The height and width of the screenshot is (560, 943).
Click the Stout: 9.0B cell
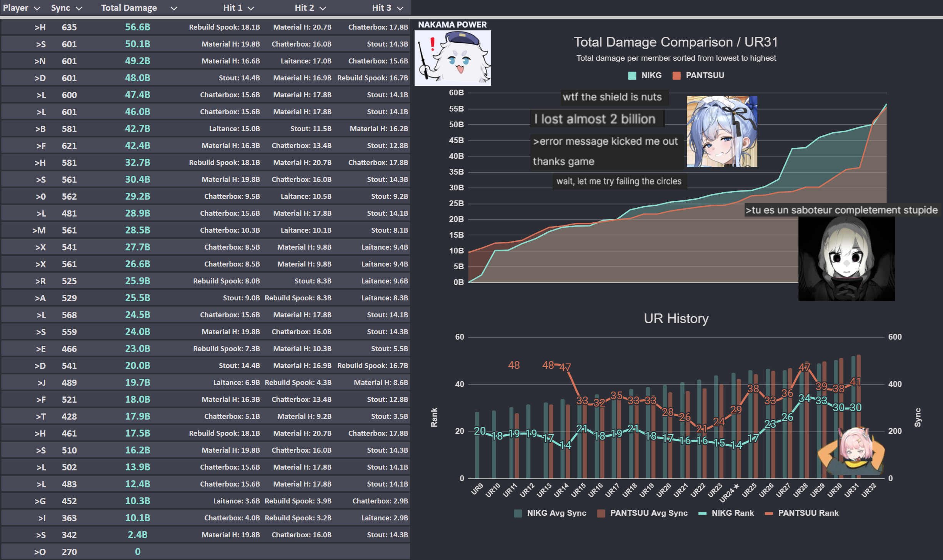tap(241, 298)
